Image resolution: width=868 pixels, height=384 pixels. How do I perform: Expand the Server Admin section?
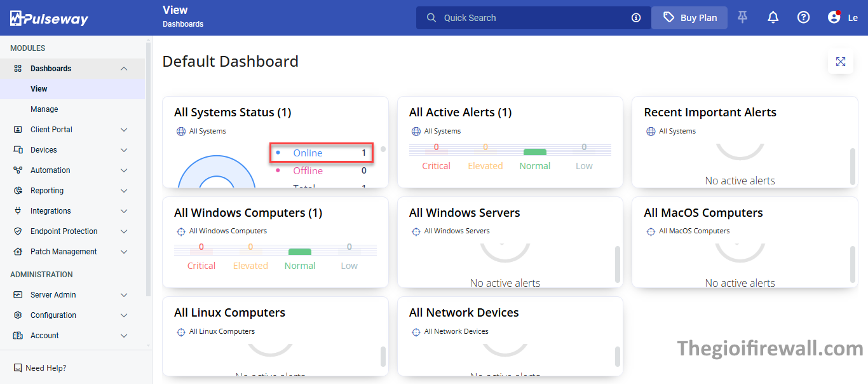(x=124, y=295)
